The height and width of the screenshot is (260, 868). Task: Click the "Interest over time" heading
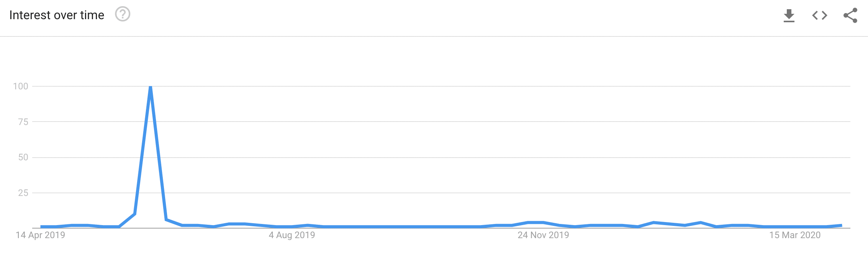(x=57, y=15)
